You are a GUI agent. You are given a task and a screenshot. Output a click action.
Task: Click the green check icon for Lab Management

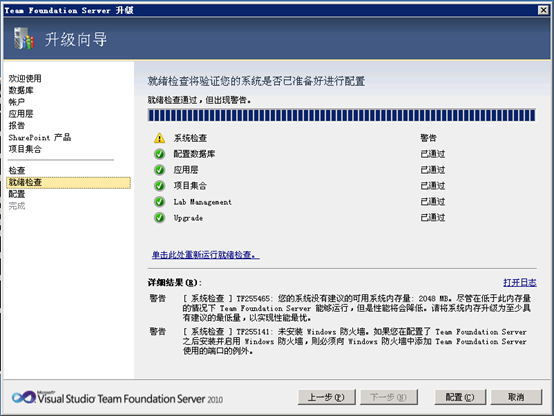(x=159, y=202)
